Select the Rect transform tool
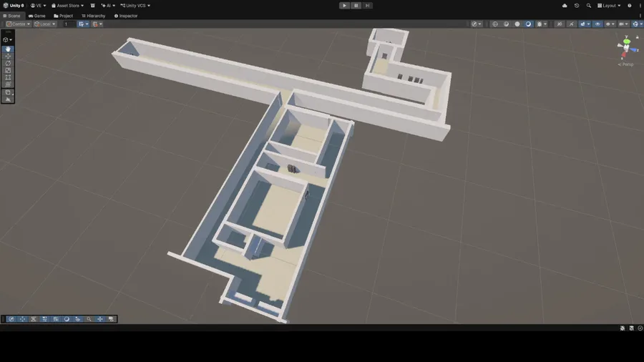This screenshot has height=362, width=644. 8,77
